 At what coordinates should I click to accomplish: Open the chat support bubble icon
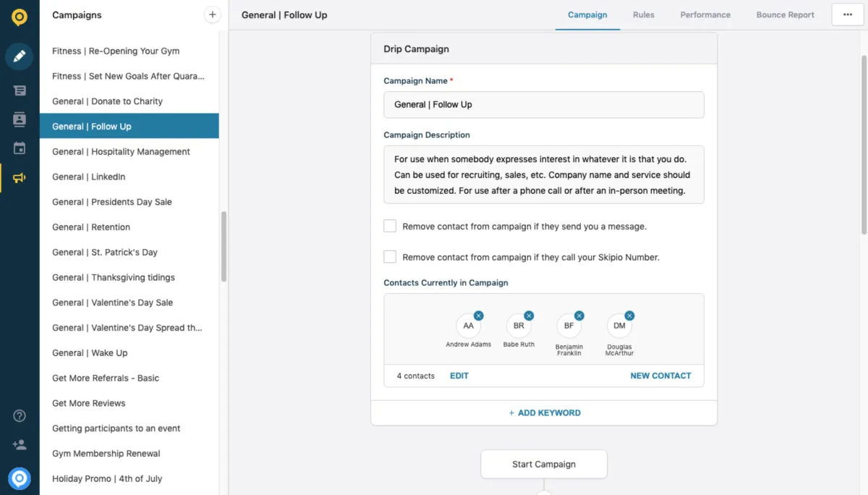tap(19, 478)
